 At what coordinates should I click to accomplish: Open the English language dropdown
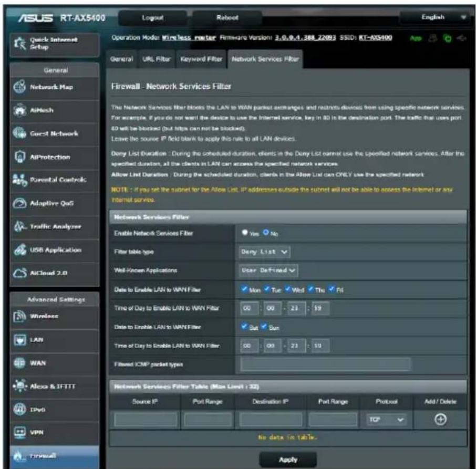pos(436,17)
